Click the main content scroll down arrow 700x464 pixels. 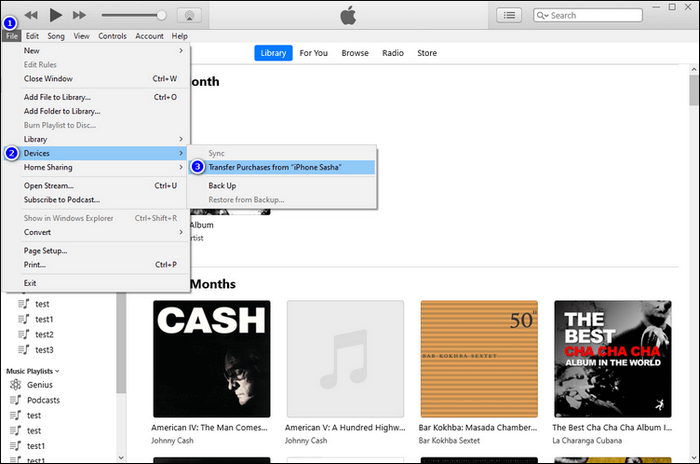694,458
